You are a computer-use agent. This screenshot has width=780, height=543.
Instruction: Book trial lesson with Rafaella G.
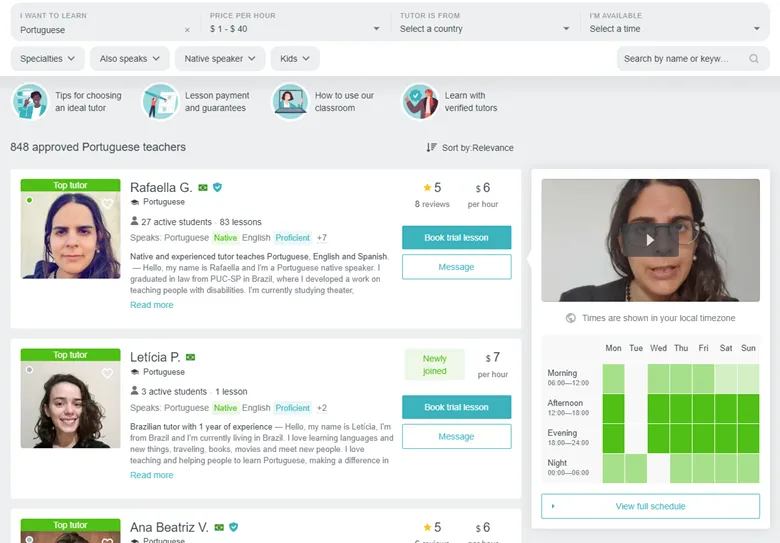pos(456,238)
